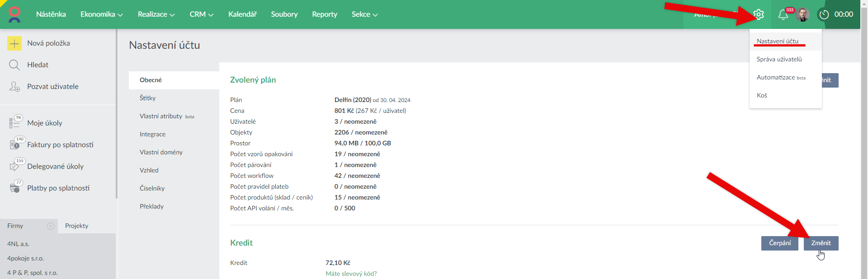Click the user profile avatar
Screen dimensions: 868x279
[x=803, y=14]
